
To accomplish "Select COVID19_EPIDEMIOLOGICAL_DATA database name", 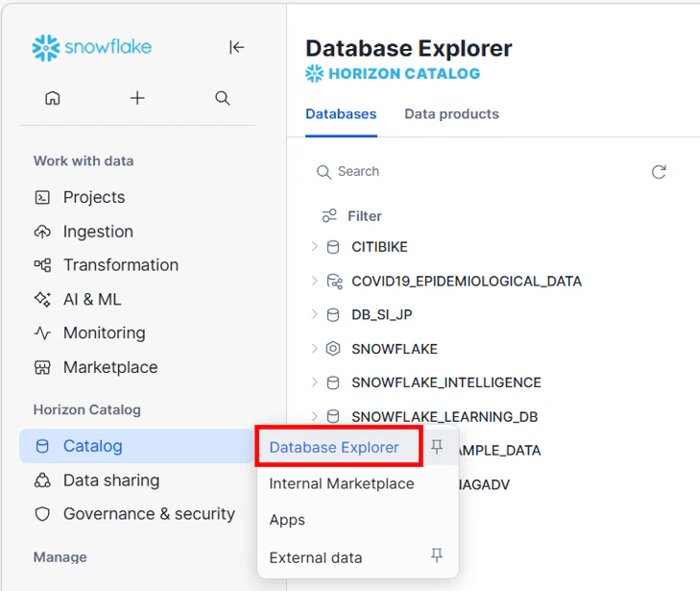I will [467, 282].
